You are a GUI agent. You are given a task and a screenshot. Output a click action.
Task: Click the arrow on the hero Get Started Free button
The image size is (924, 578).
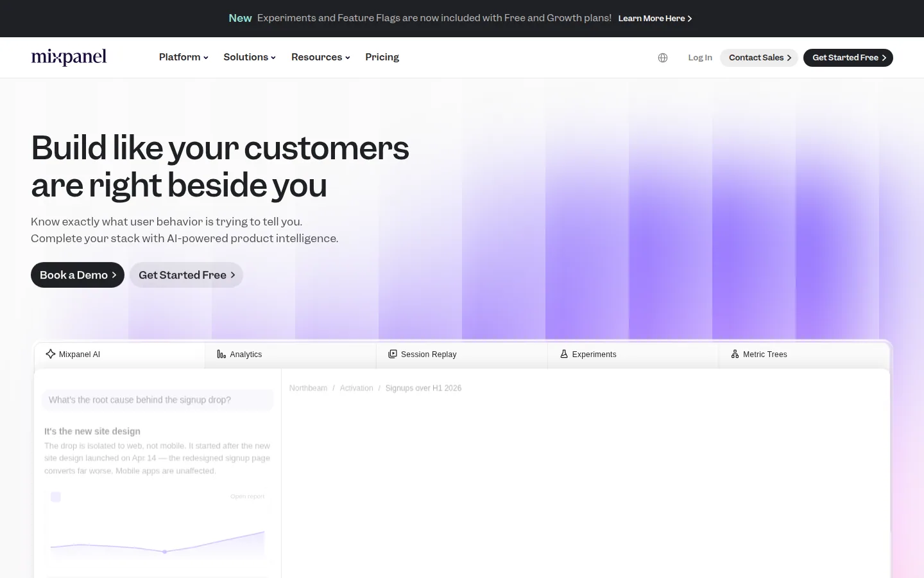pyautogui.click(x=233, y=275)
